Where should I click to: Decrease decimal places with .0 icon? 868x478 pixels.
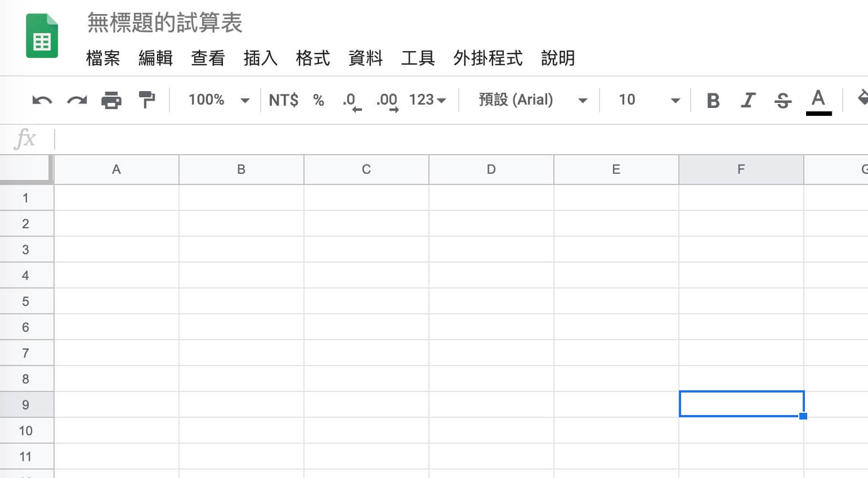tap(352, 101)
